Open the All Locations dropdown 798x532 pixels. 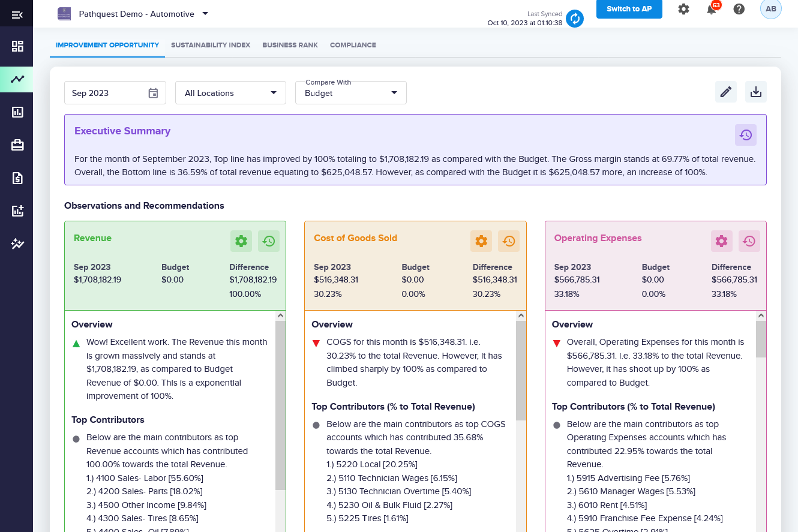click(230, 92)
